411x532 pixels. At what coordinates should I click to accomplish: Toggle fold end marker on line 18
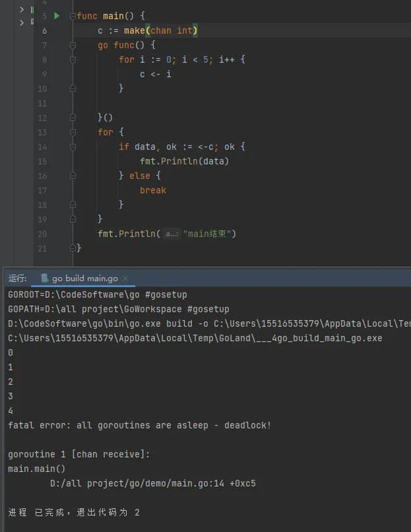click(x=73, y=205)
